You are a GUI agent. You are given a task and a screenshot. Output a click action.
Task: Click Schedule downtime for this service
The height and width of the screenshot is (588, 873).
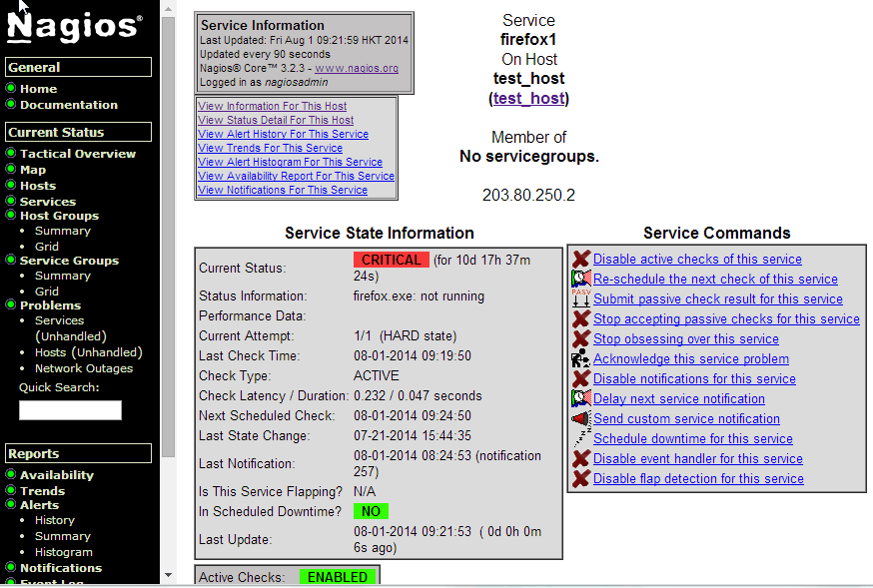click(693, 439)
